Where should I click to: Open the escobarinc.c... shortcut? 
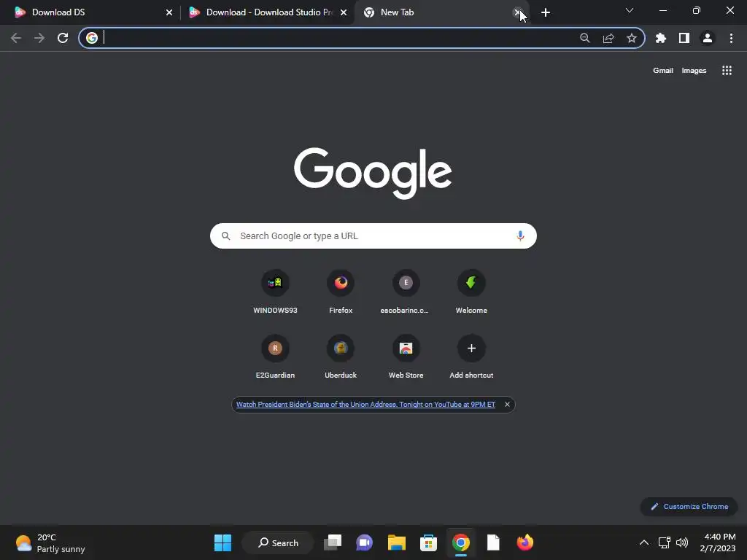coord(406,291)
